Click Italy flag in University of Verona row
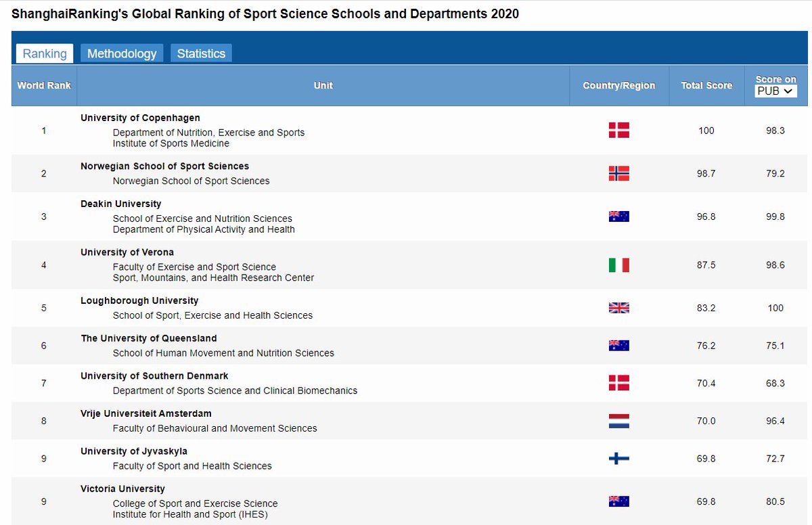The image size is (812, 525). (x=618, y=265)
